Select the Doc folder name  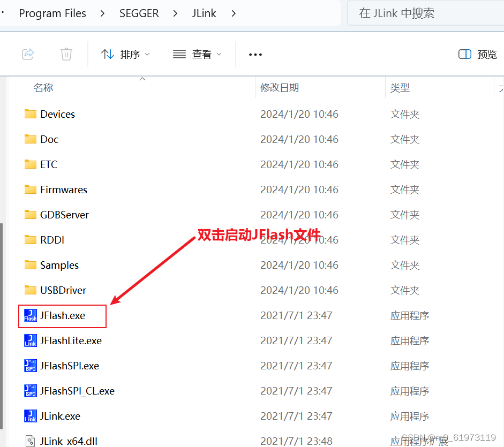49,139
